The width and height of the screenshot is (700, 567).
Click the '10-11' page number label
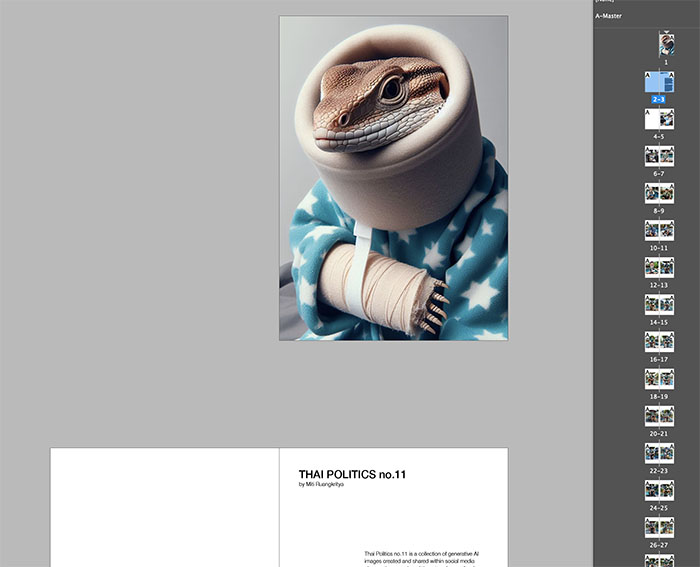[x=658, y=248]
